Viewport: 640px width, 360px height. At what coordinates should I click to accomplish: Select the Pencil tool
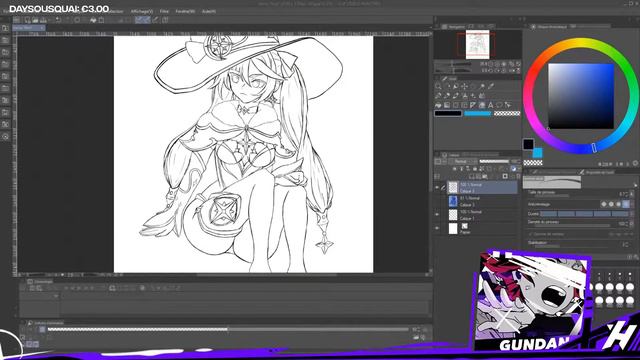point(447,96)
